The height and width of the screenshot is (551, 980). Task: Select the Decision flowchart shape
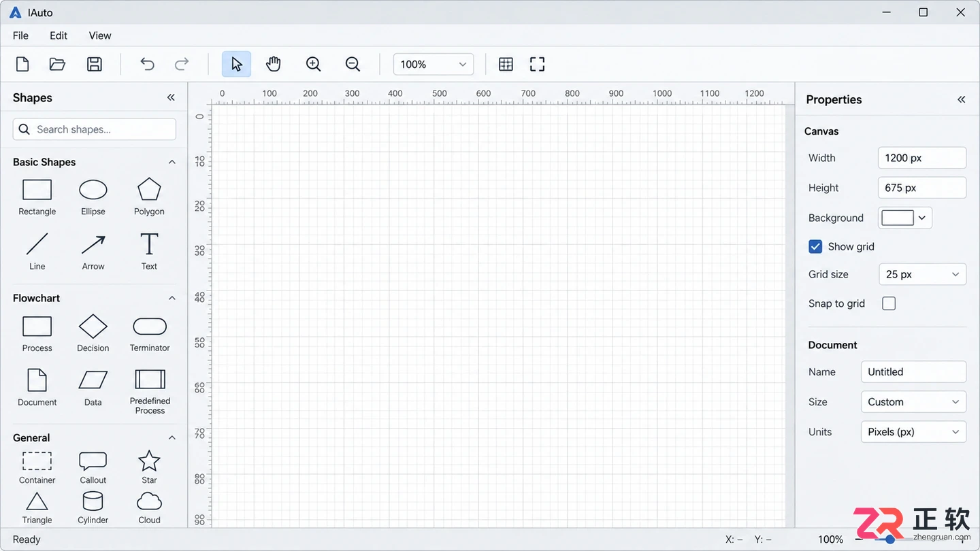[93, 333]
